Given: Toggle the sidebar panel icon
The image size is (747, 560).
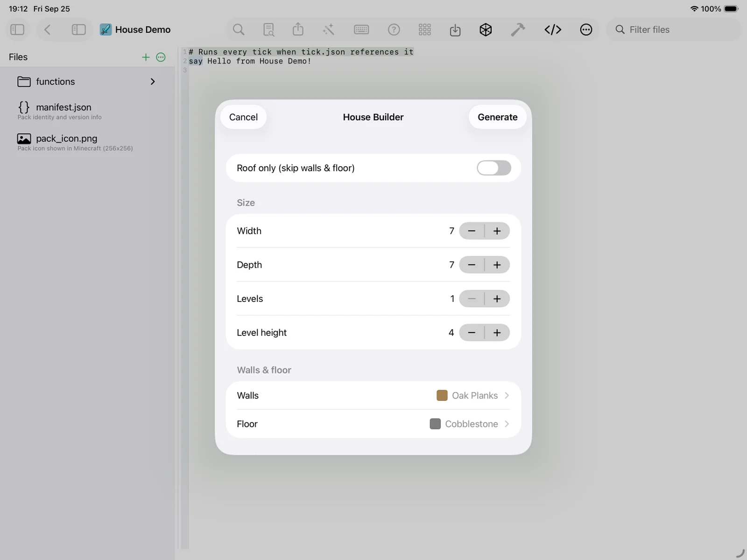Looking at the screenshot, I should tap(17, 29).
